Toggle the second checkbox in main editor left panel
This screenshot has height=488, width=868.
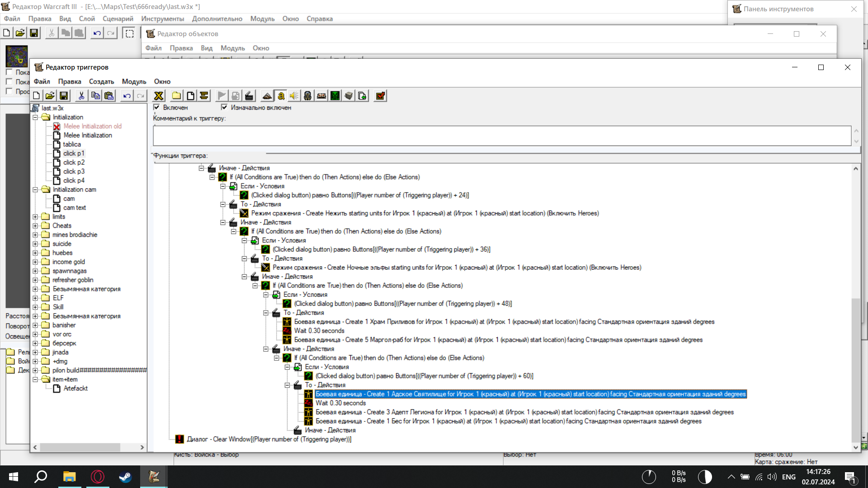(9, 82)
